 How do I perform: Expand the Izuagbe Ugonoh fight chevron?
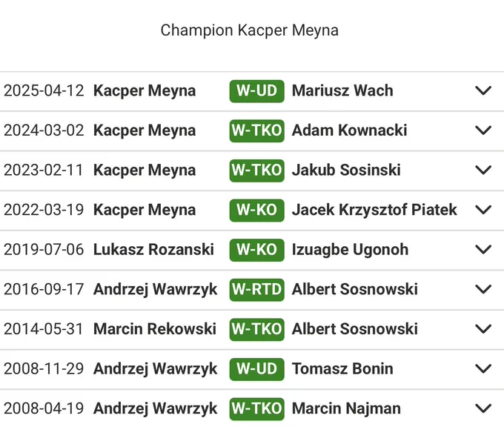click(x=483, y=250)
